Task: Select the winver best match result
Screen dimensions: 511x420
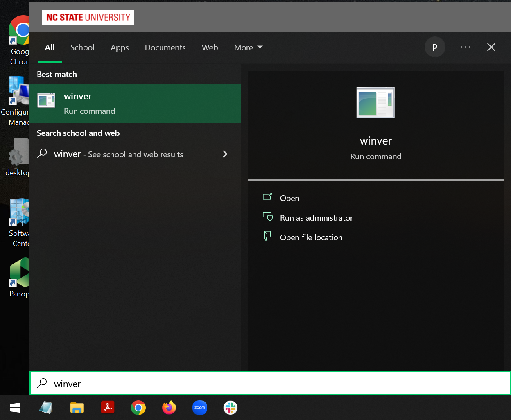Action: (135, 103)
